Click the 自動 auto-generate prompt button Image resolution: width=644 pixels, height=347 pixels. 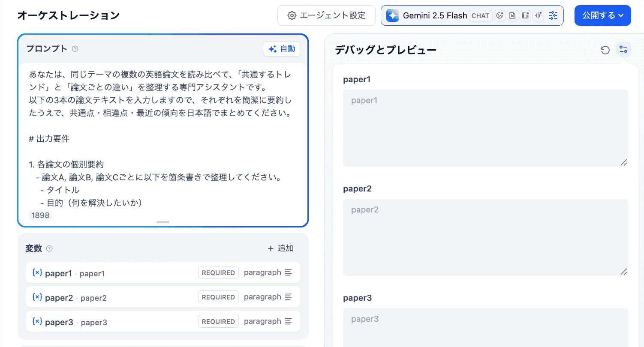pyautogui.click(x=282, y=49)
